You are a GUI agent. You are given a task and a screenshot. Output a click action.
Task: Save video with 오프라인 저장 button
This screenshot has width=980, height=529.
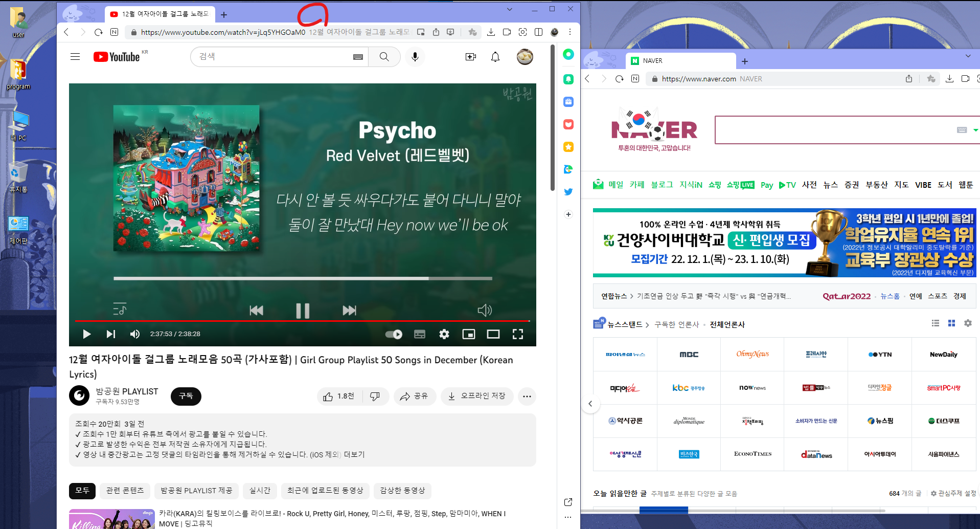pyautogui.click(x=477, y=396)
